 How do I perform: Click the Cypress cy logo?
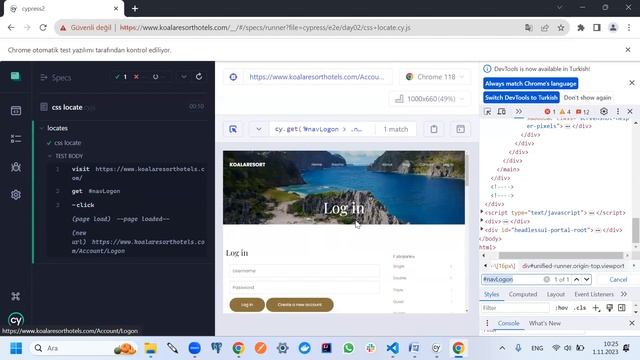[16, 320]
